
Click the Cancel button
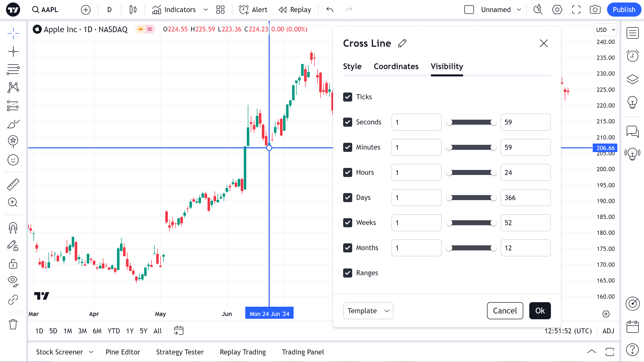(x=505, y=311)
